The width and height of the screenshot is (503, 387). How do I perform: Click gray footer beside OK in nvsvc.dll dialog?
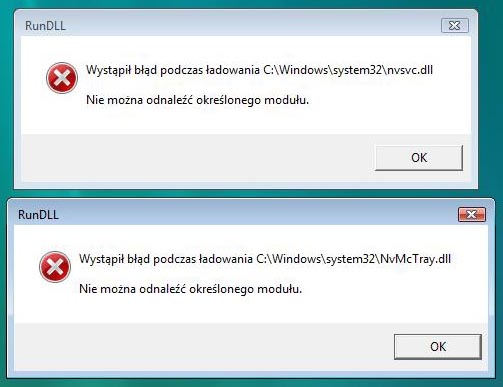click(x=197, y=158)
